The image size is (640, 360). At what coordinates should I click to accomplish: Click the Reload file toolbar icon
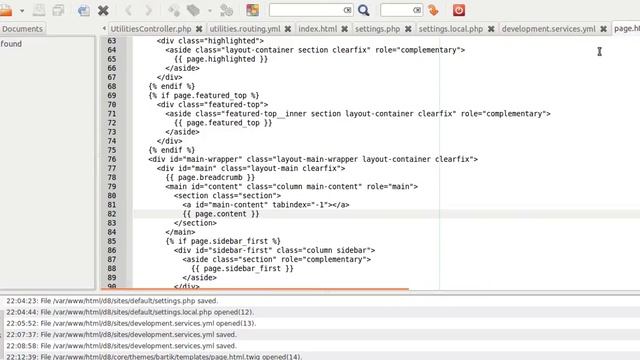coord(84,10)
